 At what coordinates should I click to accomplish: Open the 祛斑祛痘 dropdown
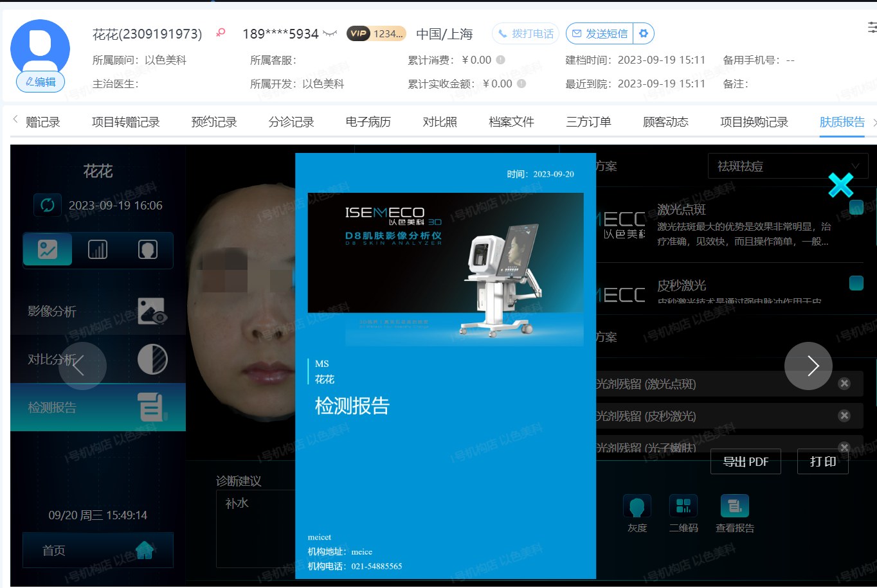click(x=787, y=166)
